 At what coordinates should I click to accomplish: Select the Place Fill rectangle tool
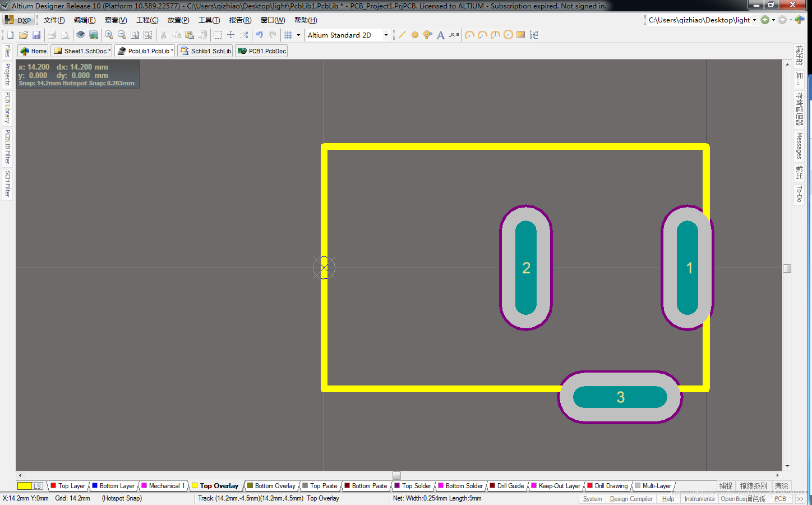(x=521, y=35)
